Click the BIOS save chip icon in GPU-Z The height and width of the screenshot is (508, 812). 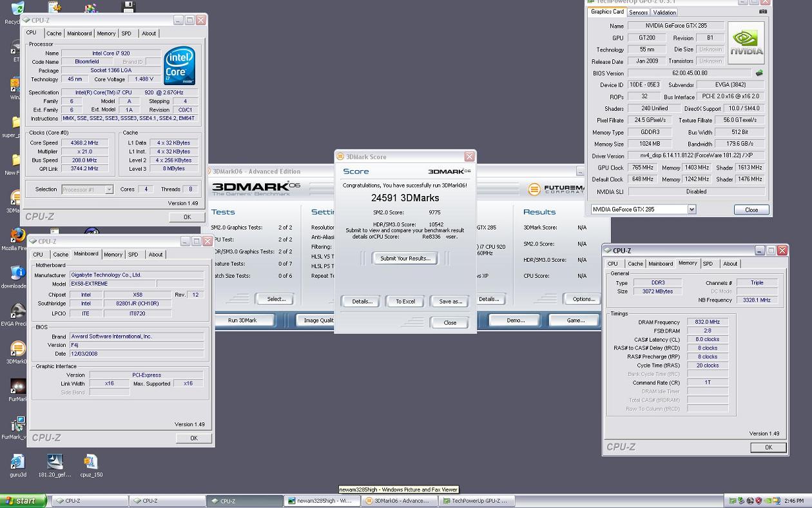(x=759, y=73)
